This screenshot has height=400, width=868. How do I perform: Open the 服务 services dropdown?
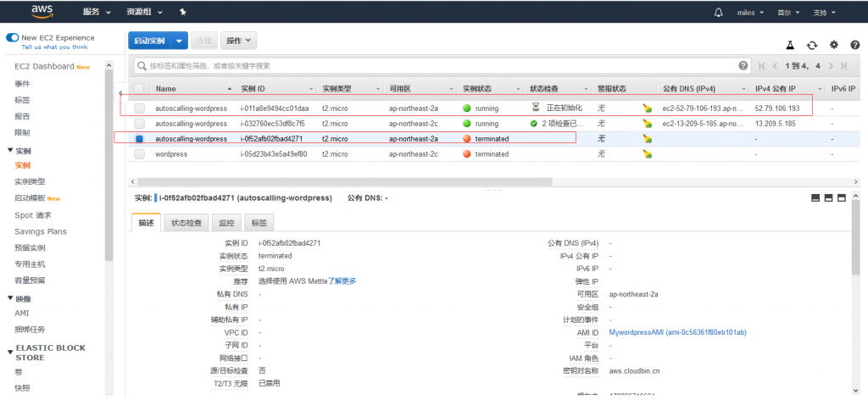pos(97,12)
